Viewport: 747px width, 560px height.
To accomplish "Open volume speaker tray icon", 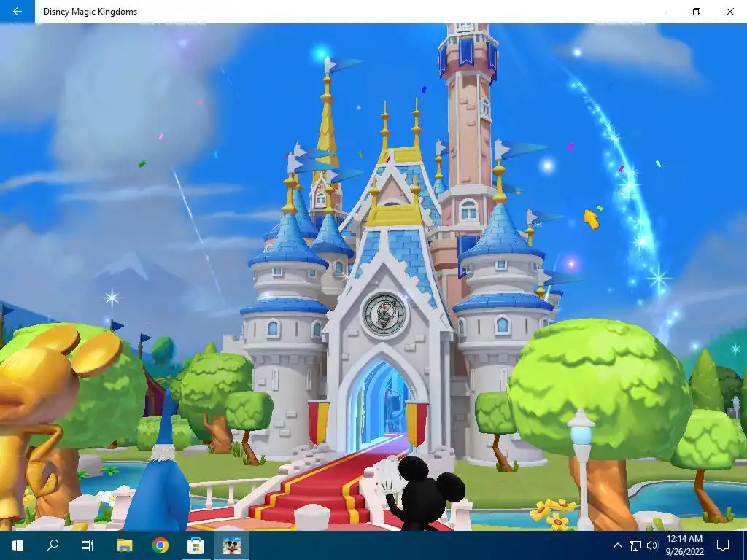I will click(x=652, y=545).
